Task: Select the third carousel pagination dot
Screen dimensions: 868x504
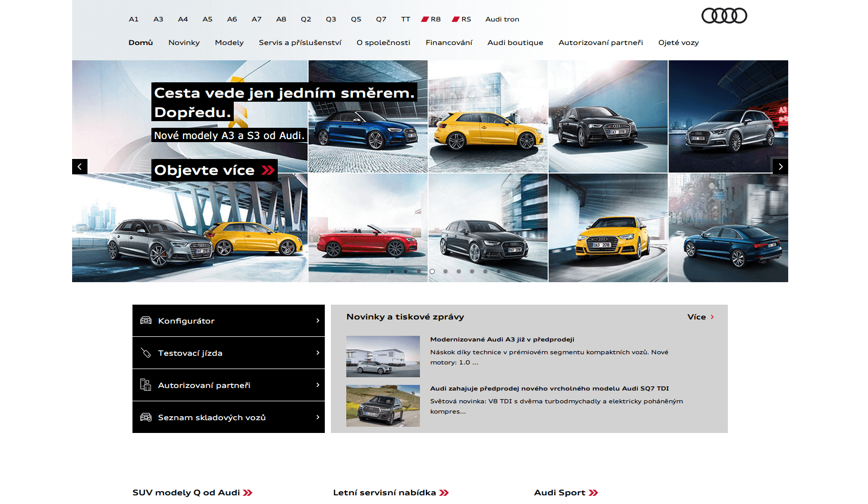Action: pos(419,271)
